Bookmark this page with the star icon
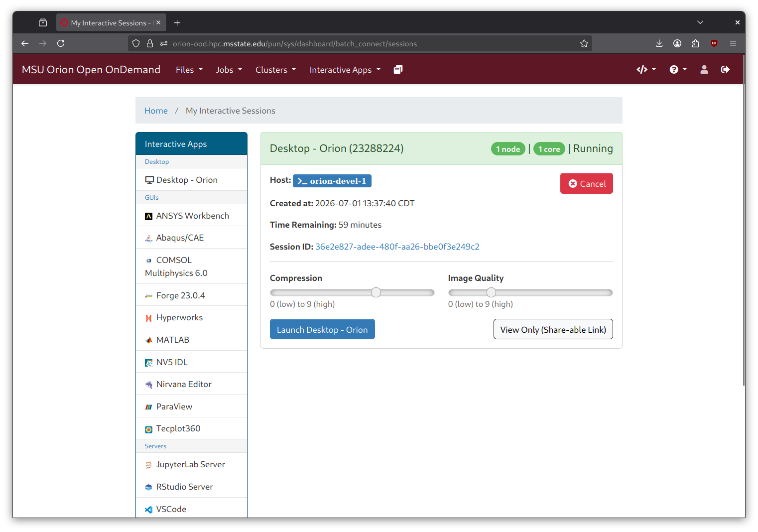Viewport: 758px width, 532px height. pyautogui.click(x=584, y=43)
